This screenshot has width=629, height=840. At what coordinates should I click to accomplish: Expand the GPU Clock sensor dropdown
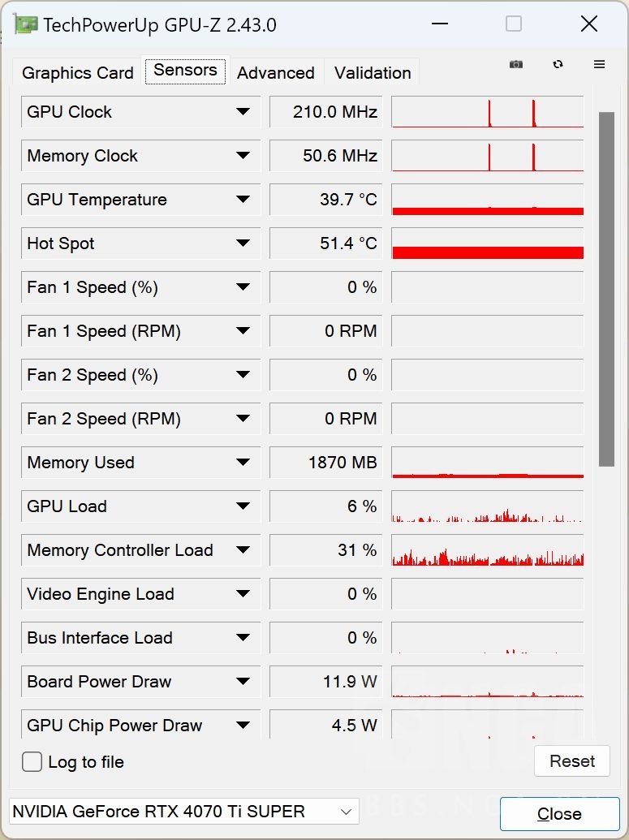[243, 112]
